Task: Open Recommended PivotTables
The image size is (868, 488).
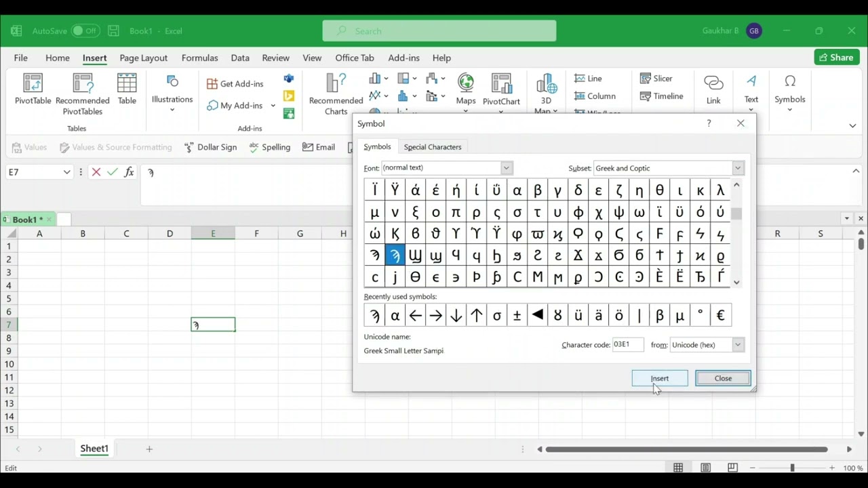Action: click(x=83, y=94)
